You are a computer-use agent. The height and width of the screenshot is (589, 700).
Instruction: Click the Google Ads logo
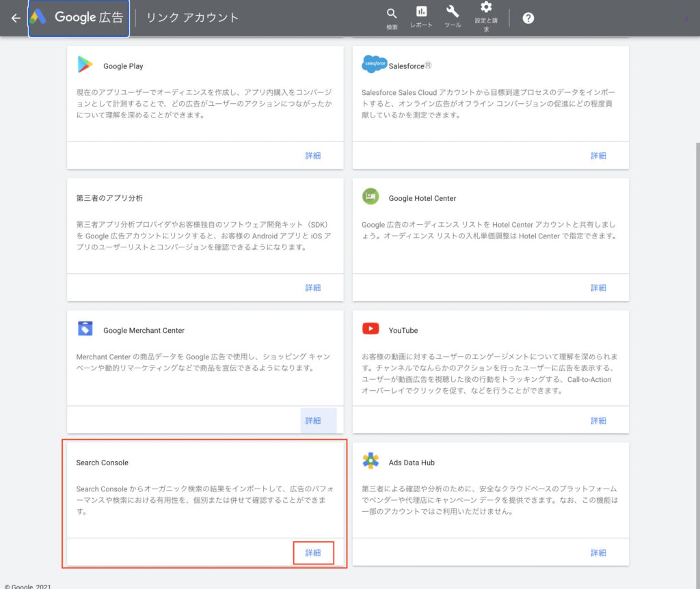click(38, 18)
